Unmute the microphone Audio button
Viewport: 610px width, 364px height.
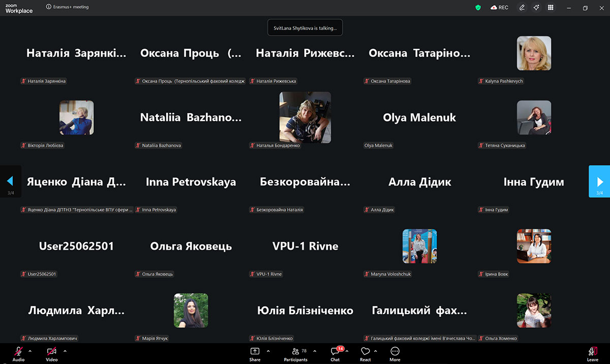click(18, 351)
